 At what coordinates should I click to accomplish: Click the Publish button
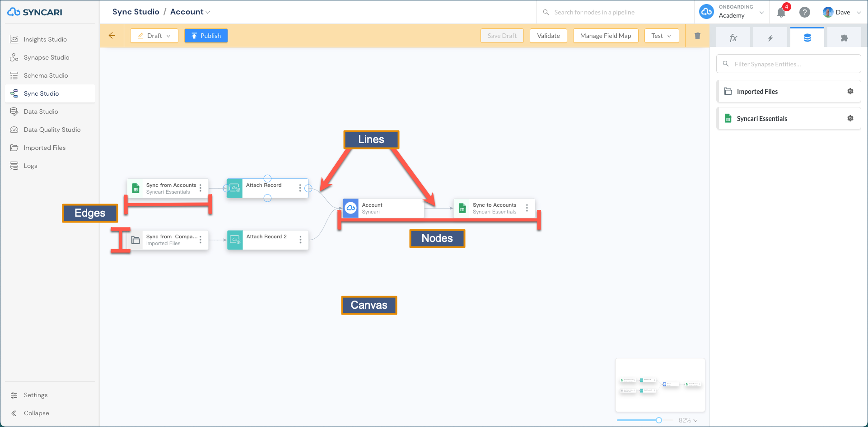pyautogui.click(x=206, y=36)
